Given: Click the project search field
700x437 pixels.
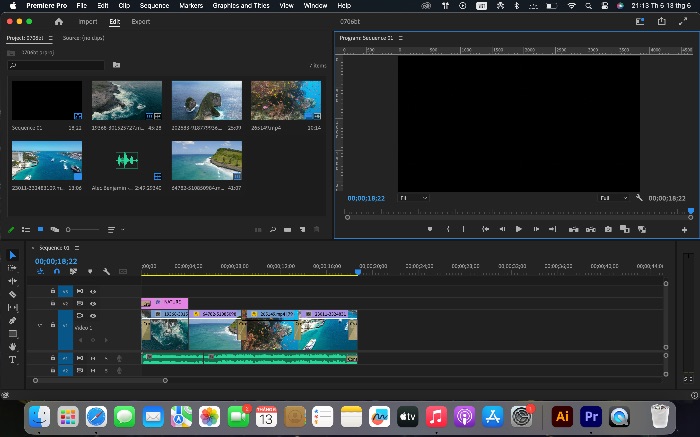Looking at the screenshot, I should [x=56, y=65].
